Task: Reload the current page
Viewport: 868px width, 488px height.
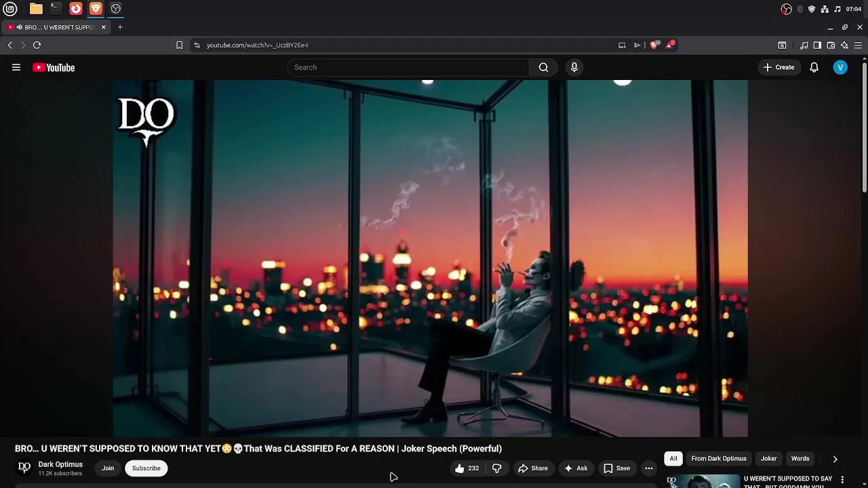Action: (x=37, y=45)
